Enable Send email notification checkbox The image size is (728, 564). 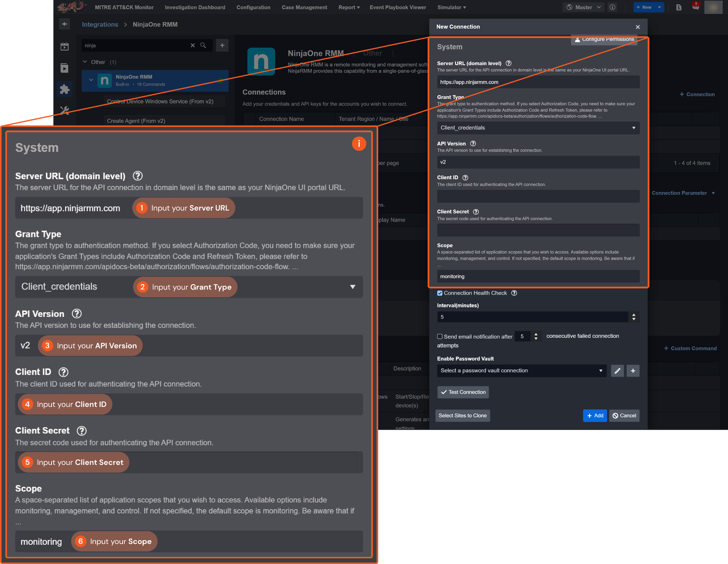[440, 336]
